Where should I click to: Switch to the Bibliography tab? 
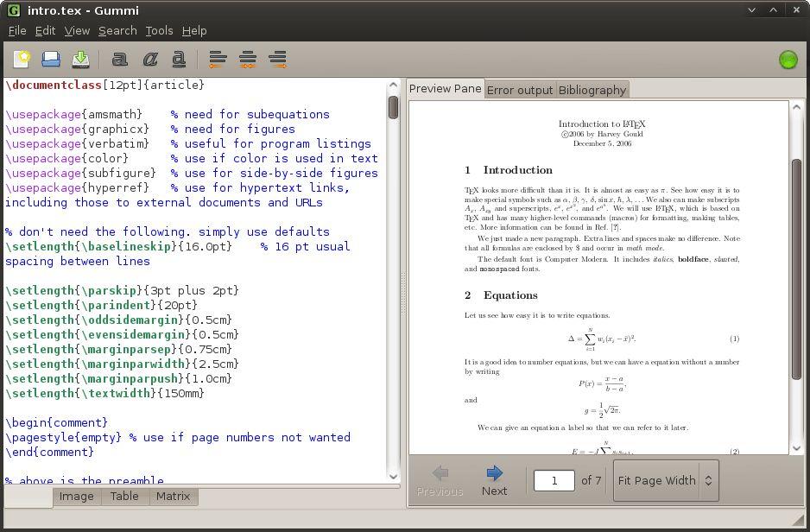[x=592, y=90]
